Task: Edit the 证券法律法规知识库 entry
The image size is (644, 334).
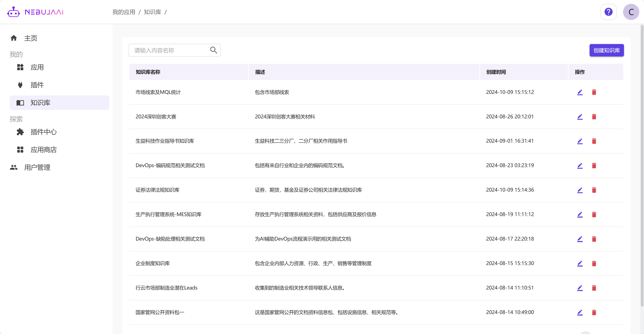Action: (x=580, y=190)
